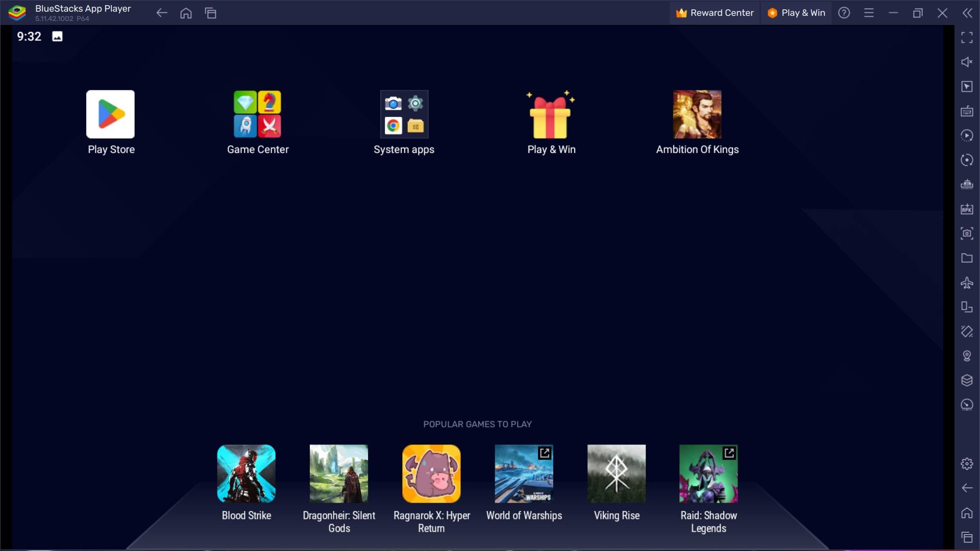Click the Eco mode eraser icon
This screenshot has height=551, width=980.
pos(967,331)
